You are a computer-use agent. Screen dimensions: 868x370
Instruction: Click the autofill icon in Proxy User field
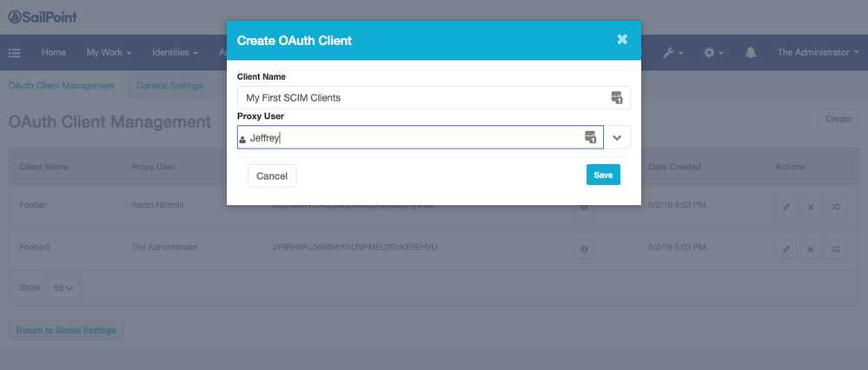tap(590, 137)
